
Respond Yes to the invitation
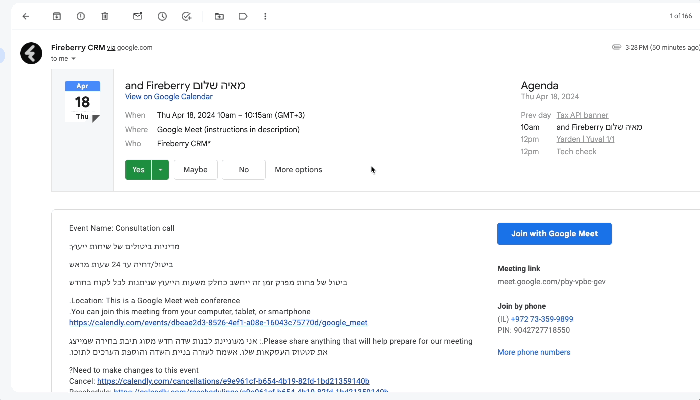pyautogui.click(x=138, y=170)
